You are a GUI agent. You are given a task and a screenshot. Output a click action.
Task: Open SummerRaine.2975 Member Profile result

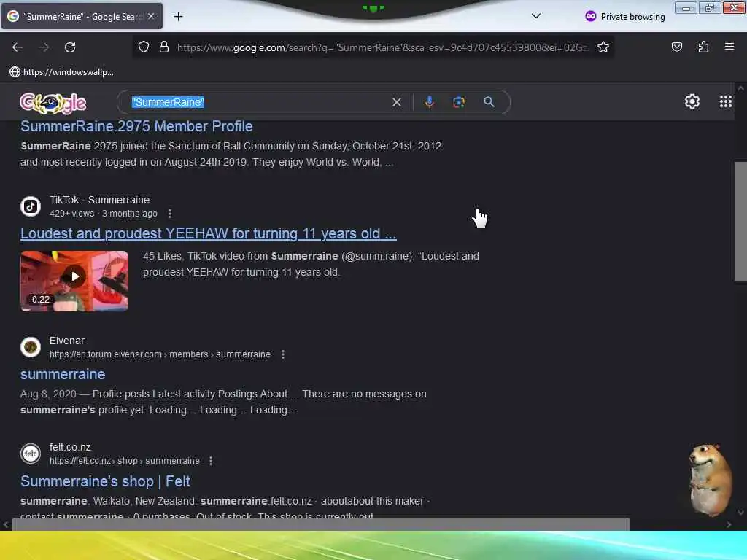point(136,126)
